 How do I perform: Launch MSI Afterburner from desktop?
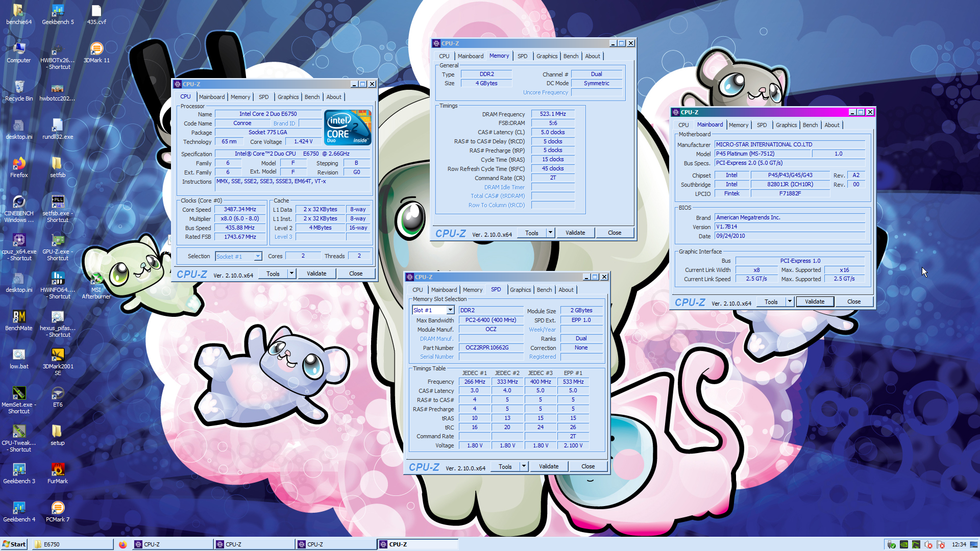coord(96,285)
